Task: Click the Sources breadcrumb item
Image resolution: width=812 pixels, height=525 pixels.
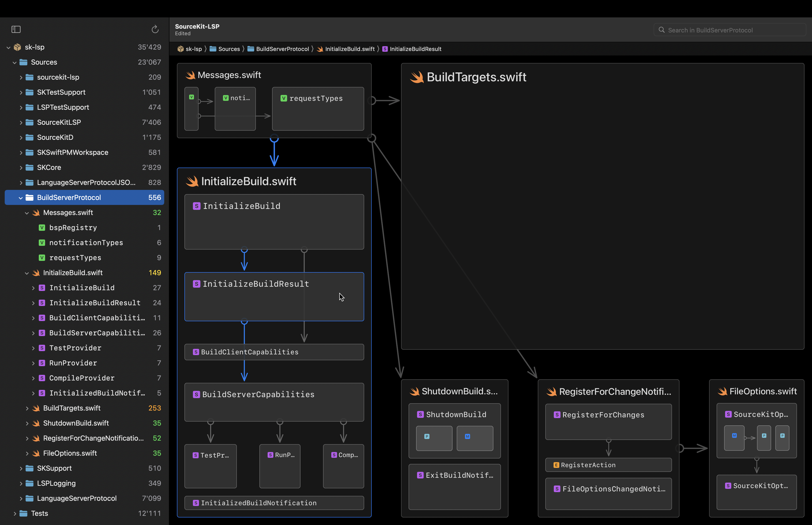Action: 225,49
